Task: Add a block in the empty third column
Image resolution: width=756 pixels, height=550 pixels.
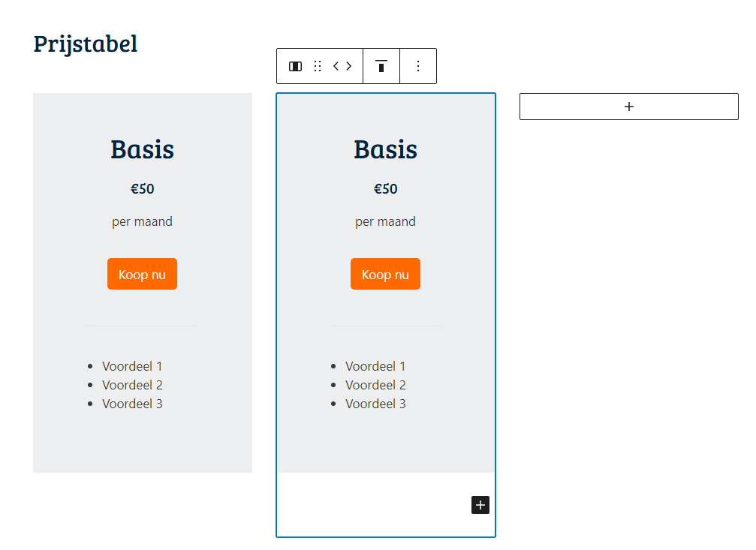Action: [628, 107]
